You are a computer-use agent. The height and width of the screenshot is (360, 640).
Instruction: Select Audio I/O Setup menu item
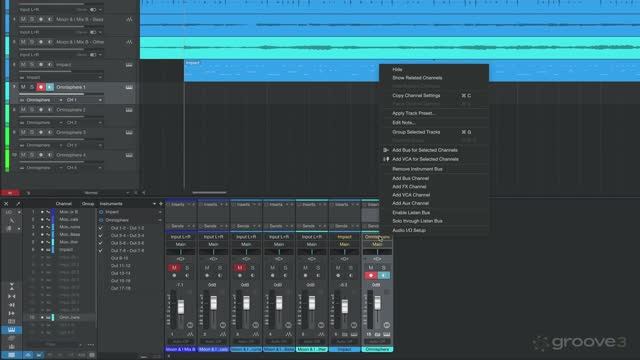[x=409, y=230]
